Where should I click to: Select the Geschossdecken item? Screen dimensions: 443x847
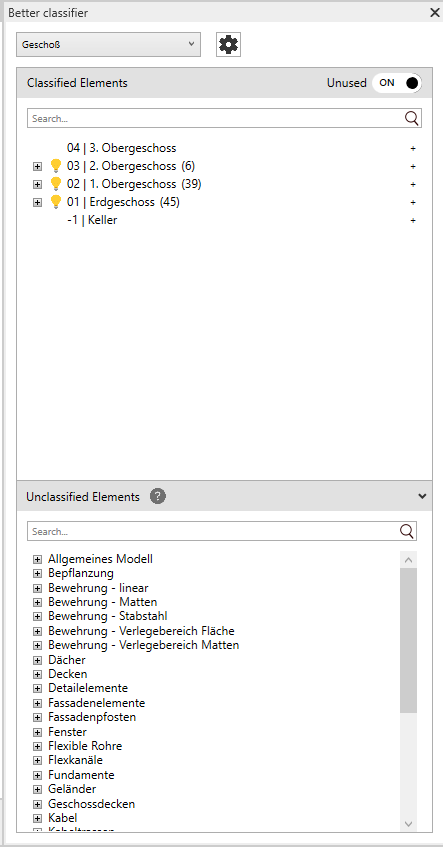pyautogui.click(x=91, y=804)
